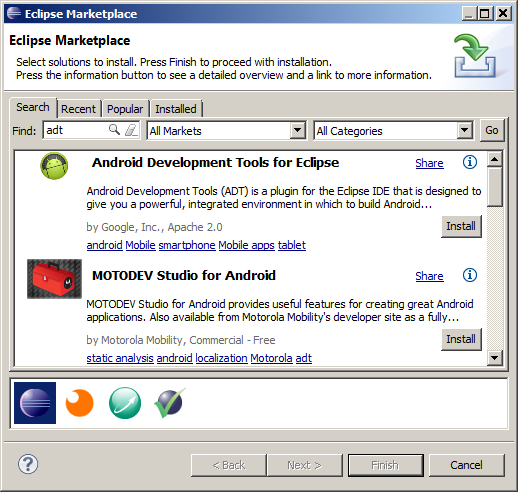Install MOTODEV Studio for Android
This screenshot has width=518, height=492.
(461, 339)
